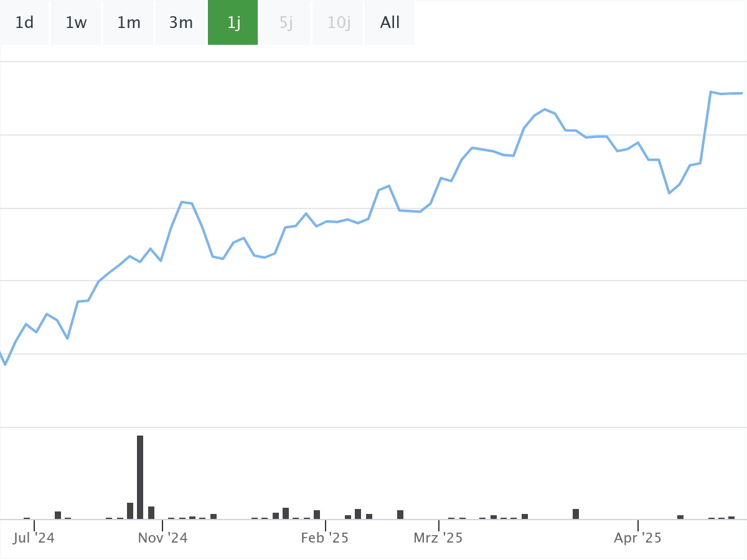Show the All time range
The image size is (747, 560).
[390, 23]
